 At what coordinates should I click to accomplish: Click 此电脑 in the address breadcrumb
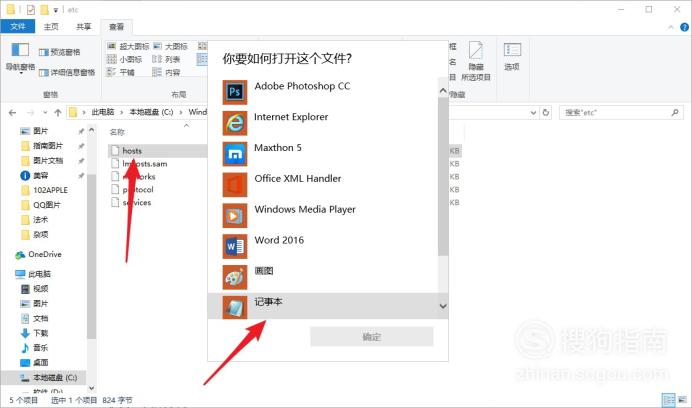coord(103,112)
